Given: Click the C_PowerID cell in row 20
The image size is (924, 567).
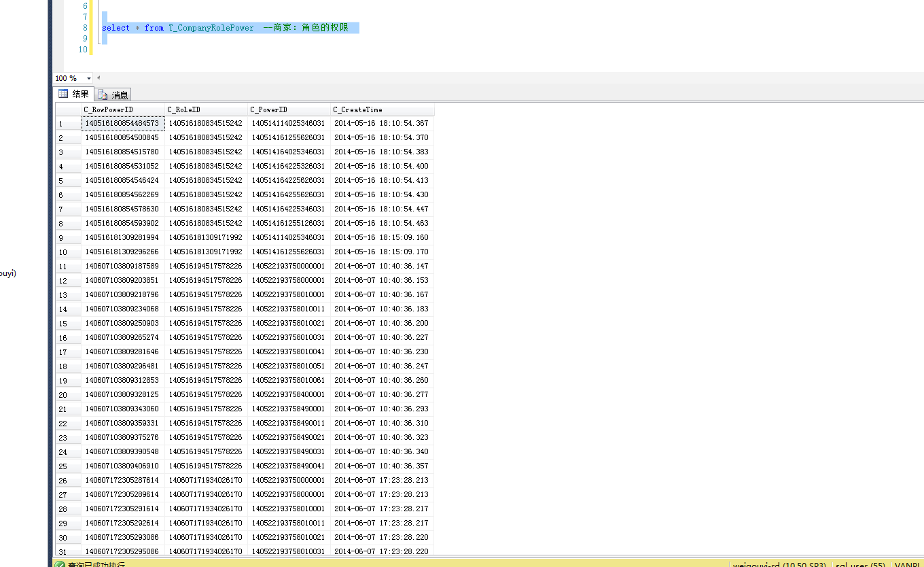Looking at the screenshot, I should point(289,395).
